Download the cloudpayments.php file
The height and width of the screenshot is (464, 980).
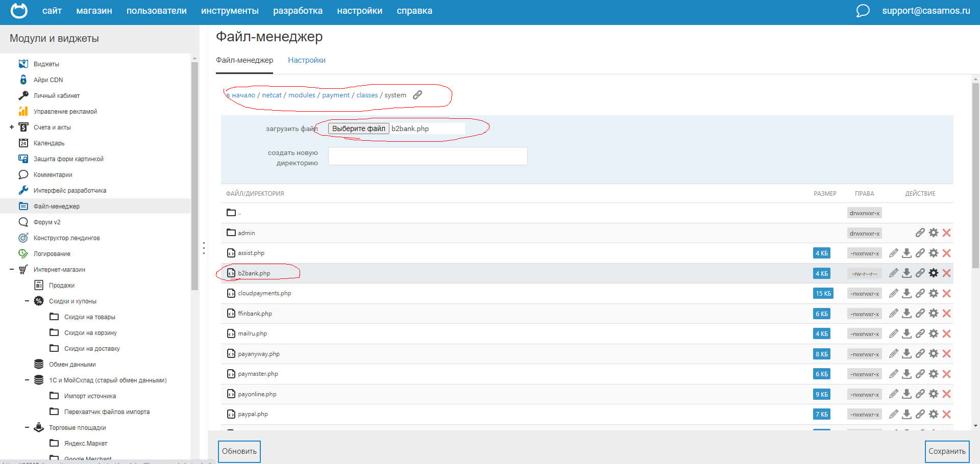(x=906, y=294)
